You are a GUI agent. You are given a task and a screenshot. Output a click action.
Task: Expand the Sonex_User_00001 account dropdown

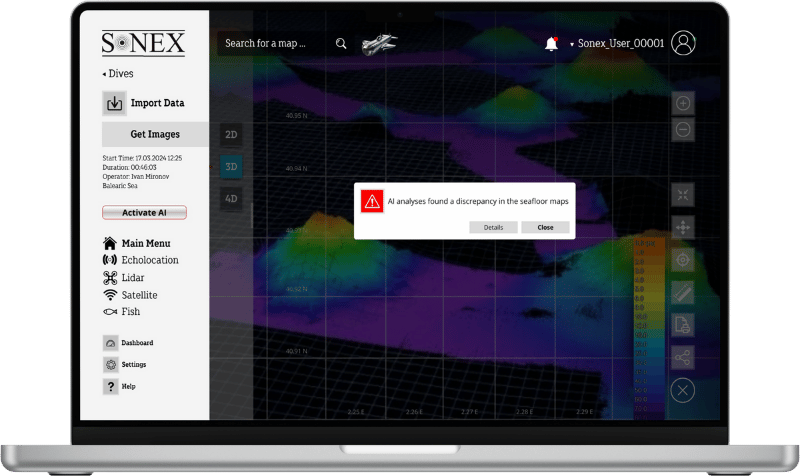point(572,45)
